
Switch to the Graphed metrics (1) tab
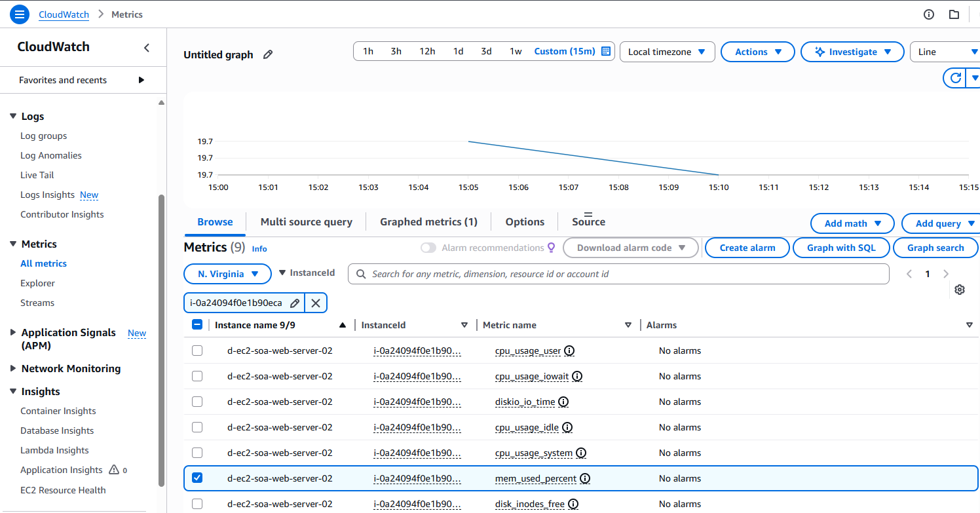click(428, 222)
